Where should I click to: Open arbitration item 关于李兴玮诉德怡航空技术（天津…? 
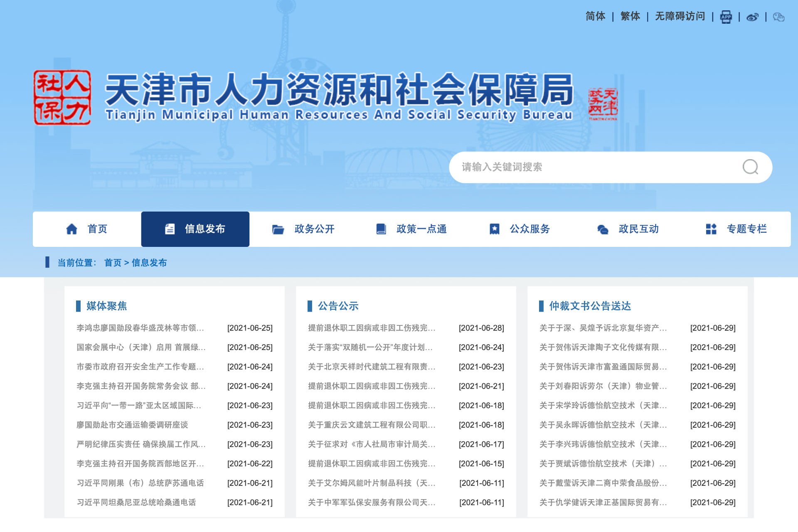click(603, 444)
